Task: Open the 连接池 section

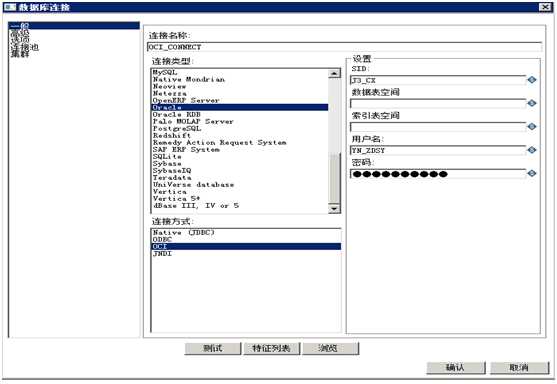Action: pyautogui.click(x=25, y=47)
